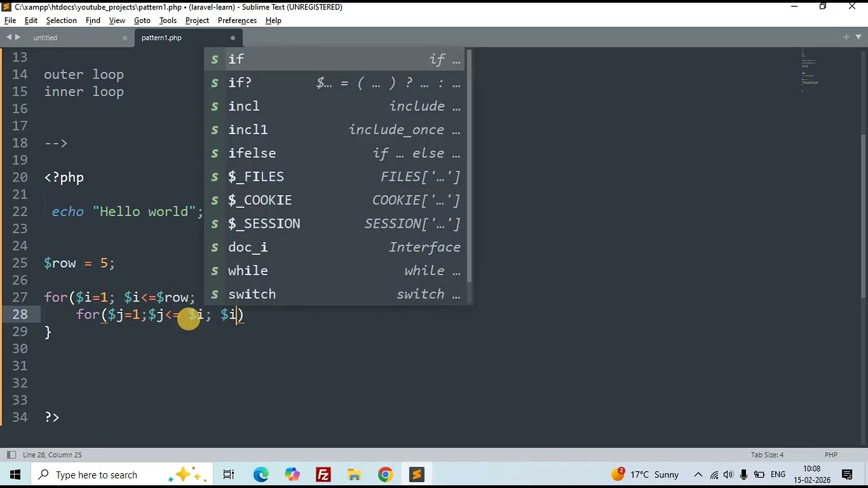Screen dimensions: 868x488
Task: Click the unsaved dot on untitled tab
Action: coord(125,38)
